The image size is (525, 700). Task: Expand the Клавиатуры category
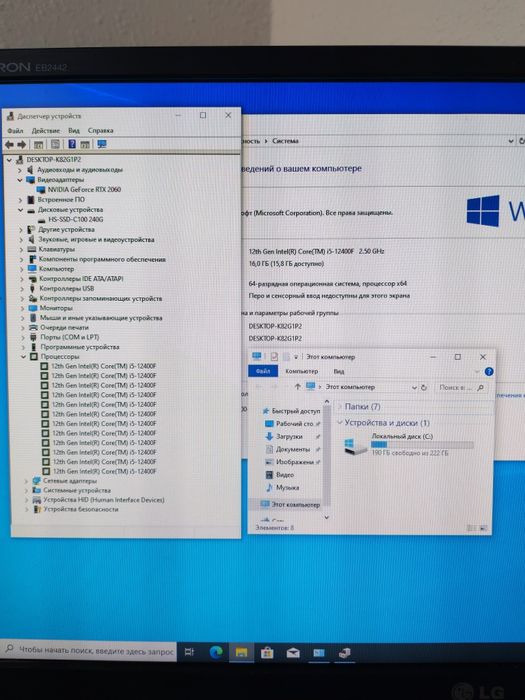coord(21,250)
